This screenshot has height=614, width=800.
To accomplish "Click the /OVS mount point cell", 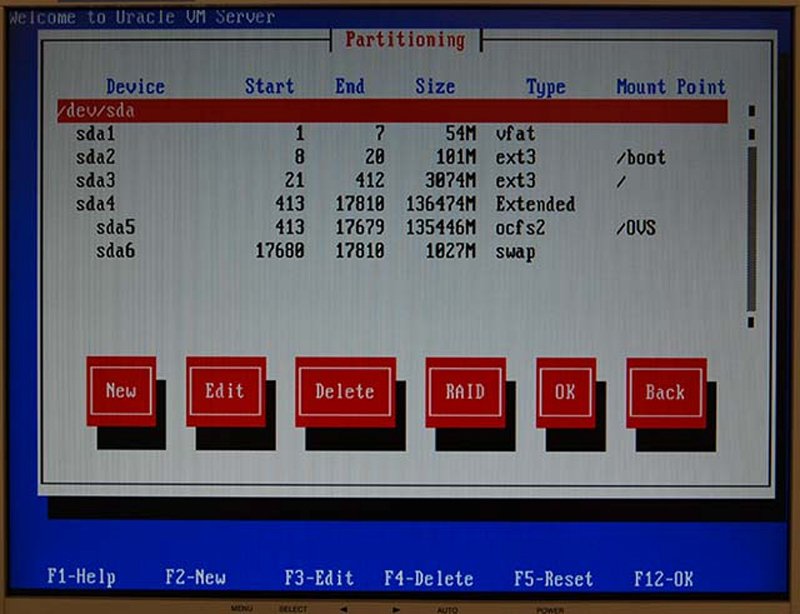I will click(636, 228).
